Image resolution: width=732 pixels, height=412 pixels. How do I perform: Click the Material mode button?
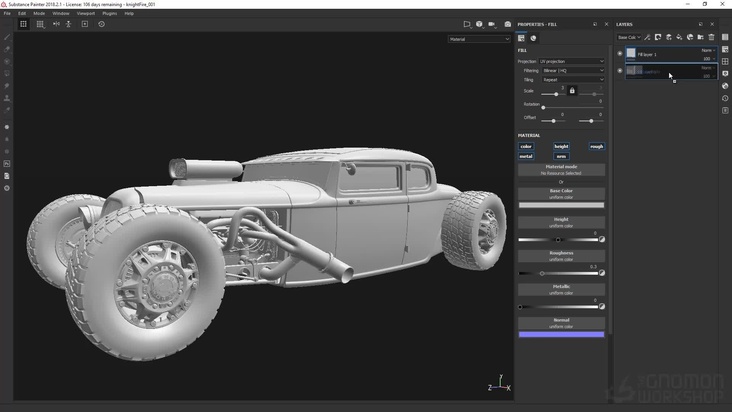tap(561, 170)
